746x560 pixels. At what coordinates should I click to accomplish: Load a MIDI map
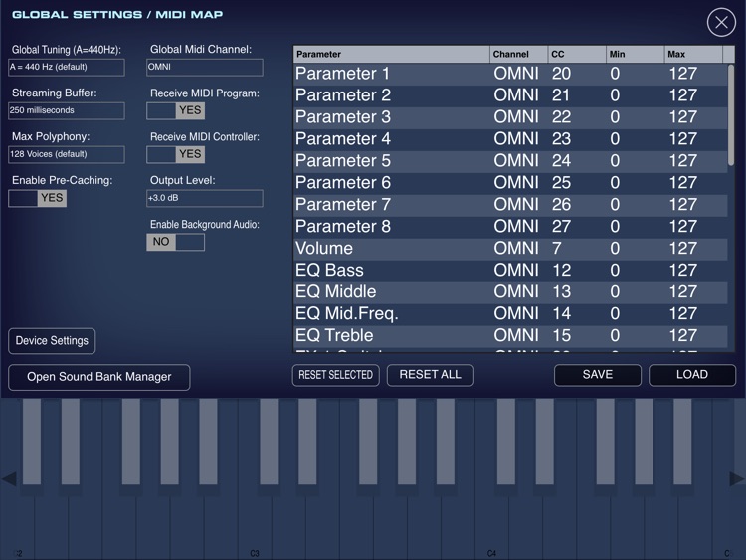tap(692, 375)
